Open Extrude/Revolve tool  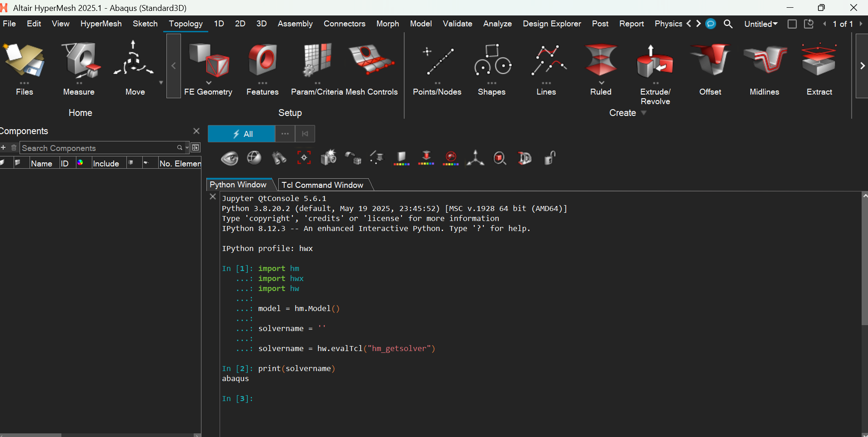pyautogui.click(x=655, y=61)
